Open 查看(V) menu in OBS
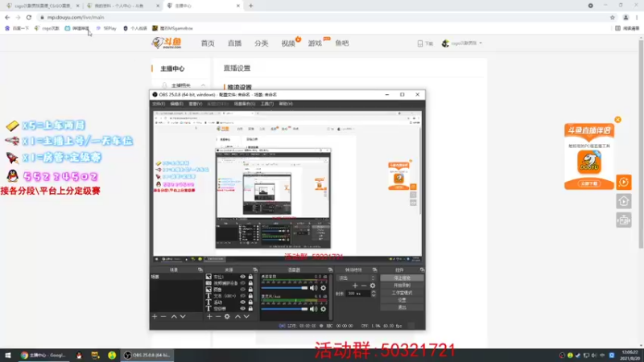This screenshot has width=644, height=362. (x=195, y=104)
